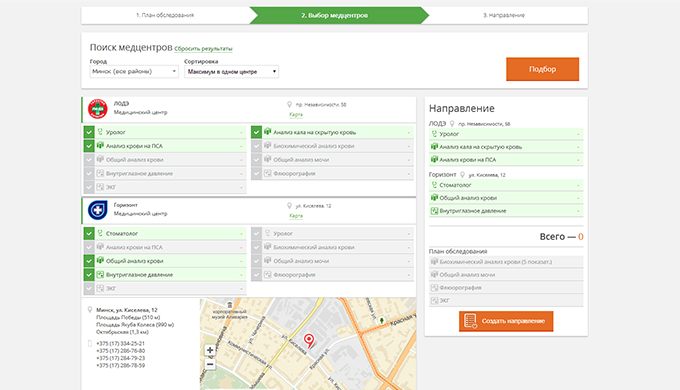Click the Горизонт medical center logo

98,210
